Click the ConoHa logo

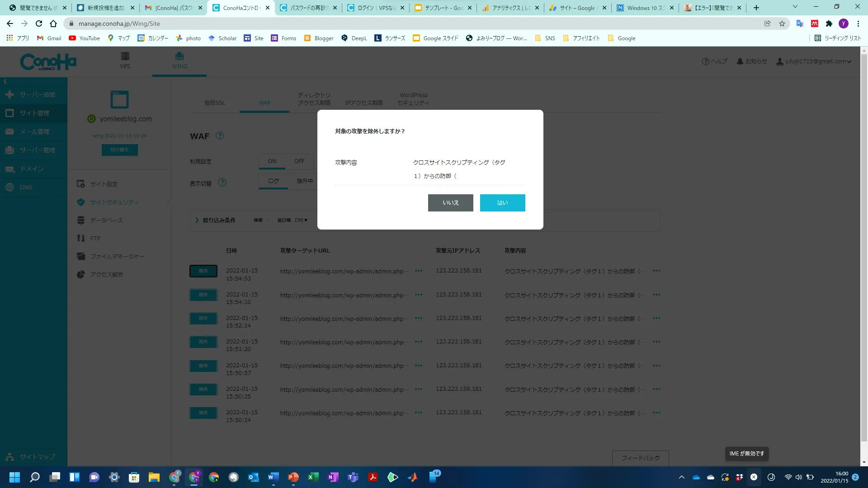point(48,62)
